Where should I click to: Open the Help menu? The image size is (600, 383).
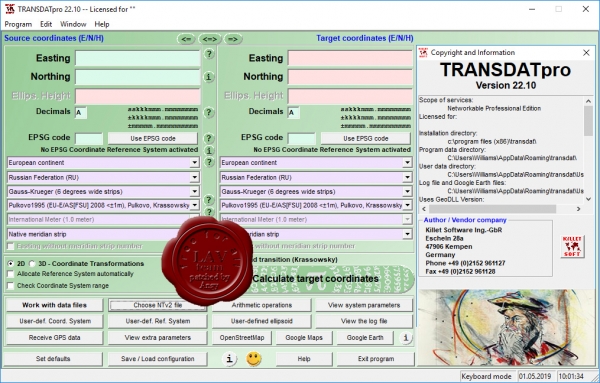tap(102, 24)
